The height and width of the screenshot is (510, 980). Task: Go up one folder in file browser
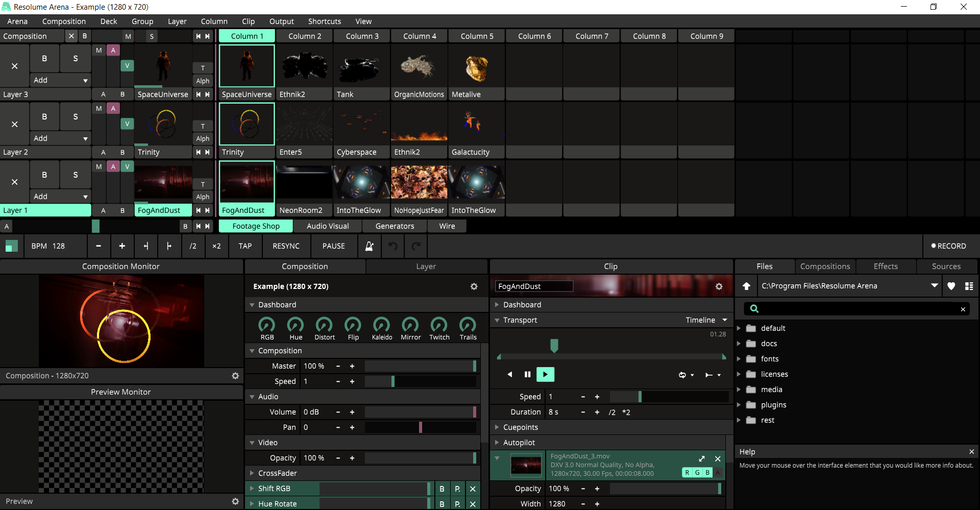pos(746,286)
